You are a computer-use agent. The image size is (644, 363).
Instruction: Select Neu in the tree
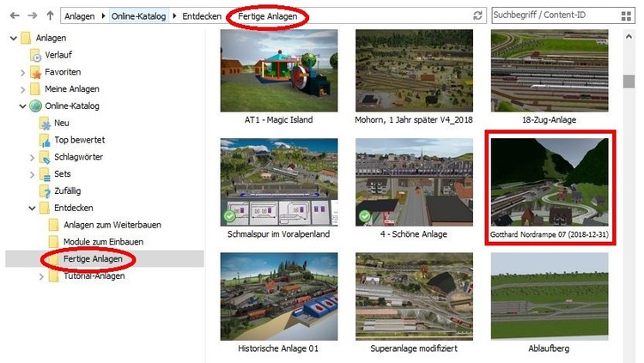62,123
